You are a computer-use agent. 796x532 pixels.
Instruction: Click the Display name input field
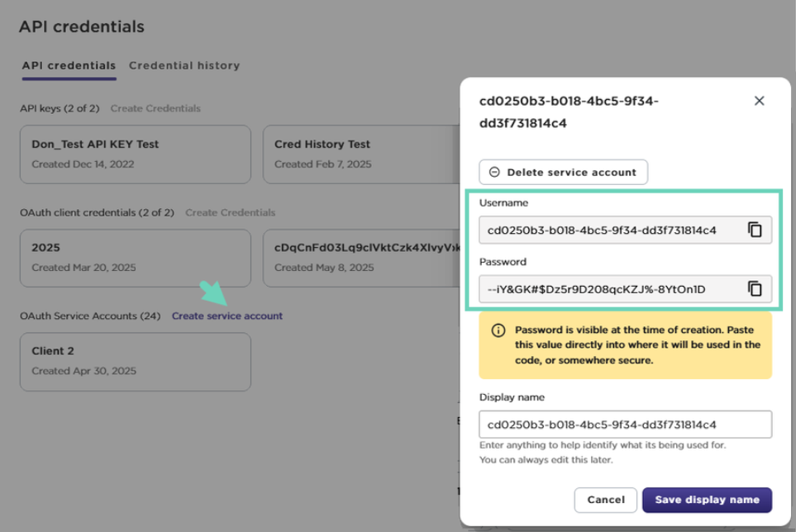(625, 425)
